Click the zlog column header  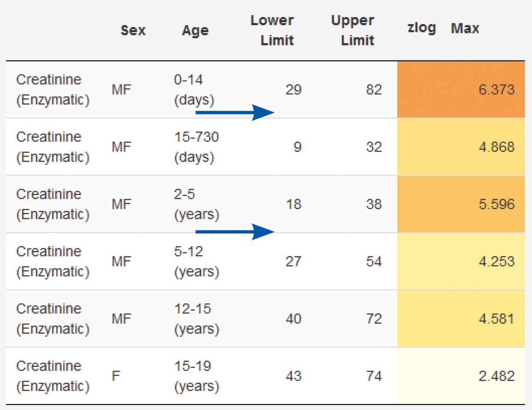pos(422,28)
